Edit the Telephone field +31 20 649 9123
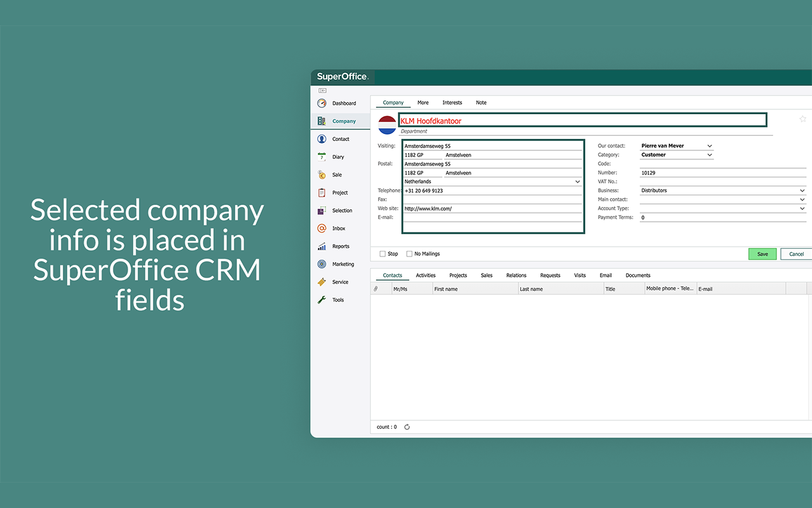Screen dimensions: 812x508 tap(492, 190)
